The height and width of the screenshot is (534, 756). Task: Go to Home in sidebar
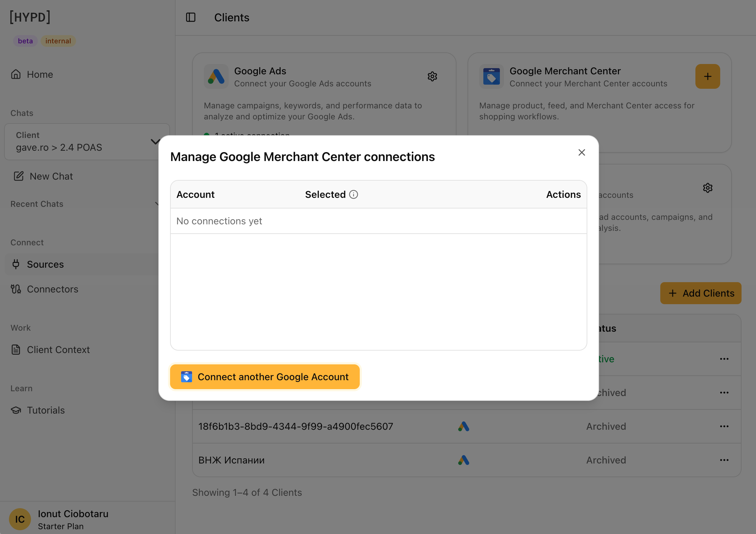(40, 74)
